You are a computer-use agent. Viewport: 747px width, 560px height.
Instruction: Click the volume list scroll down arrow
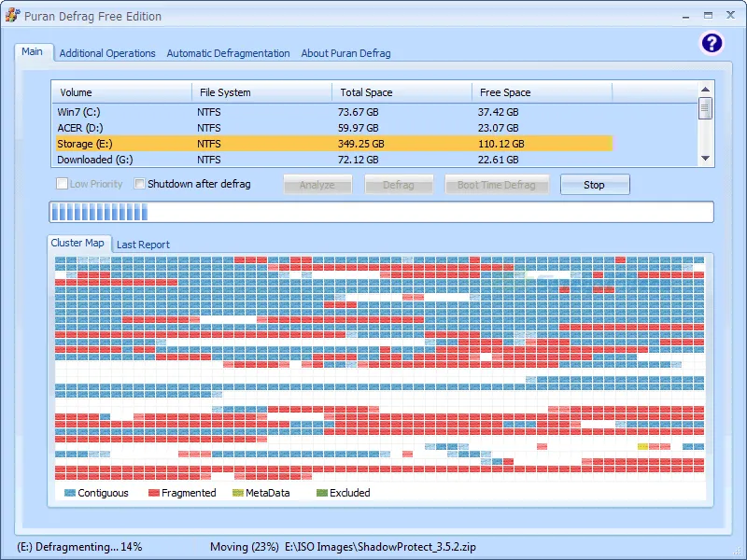pos(706,159)
